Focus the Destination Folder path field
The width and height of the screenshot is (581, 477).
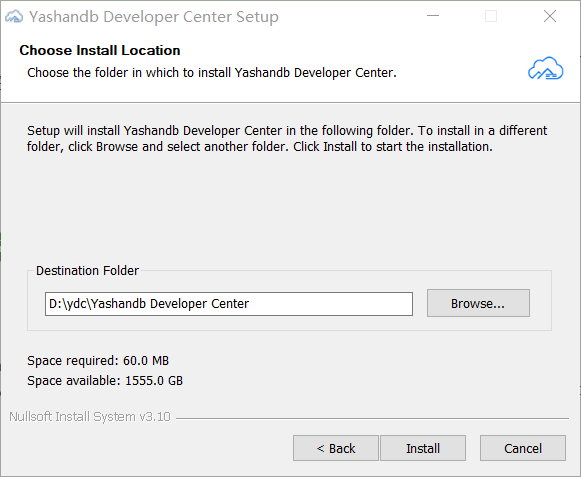229,304
